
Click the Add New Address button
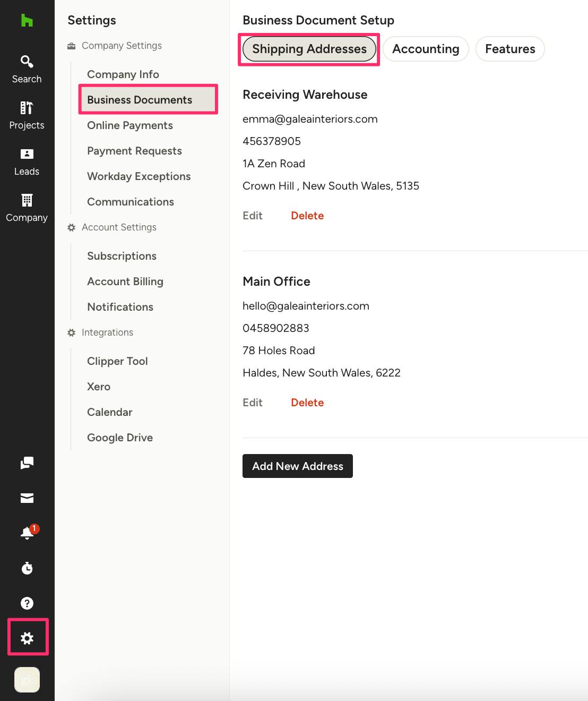click(298, 466)
